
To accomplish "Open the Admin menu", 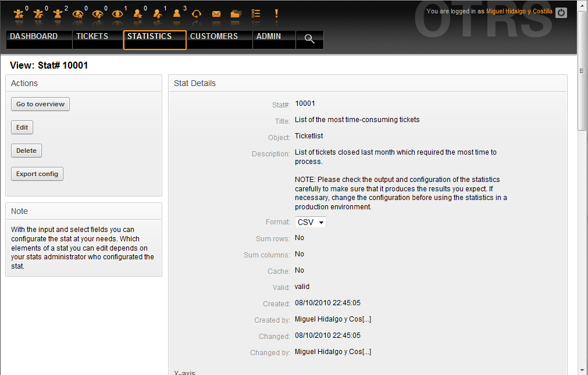I will pos(268,37).
